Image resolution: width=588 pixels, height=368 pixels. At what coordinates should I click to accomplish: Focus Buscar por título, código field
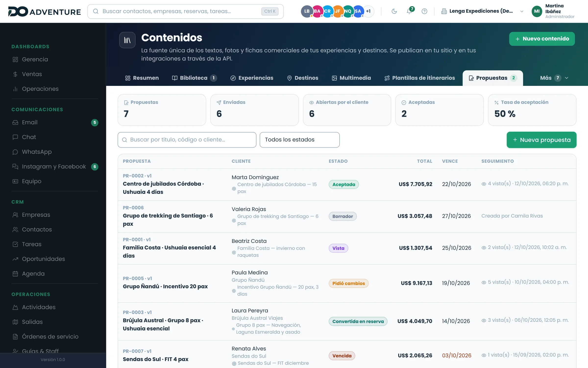pyautogui.click(x=187, y=140)
